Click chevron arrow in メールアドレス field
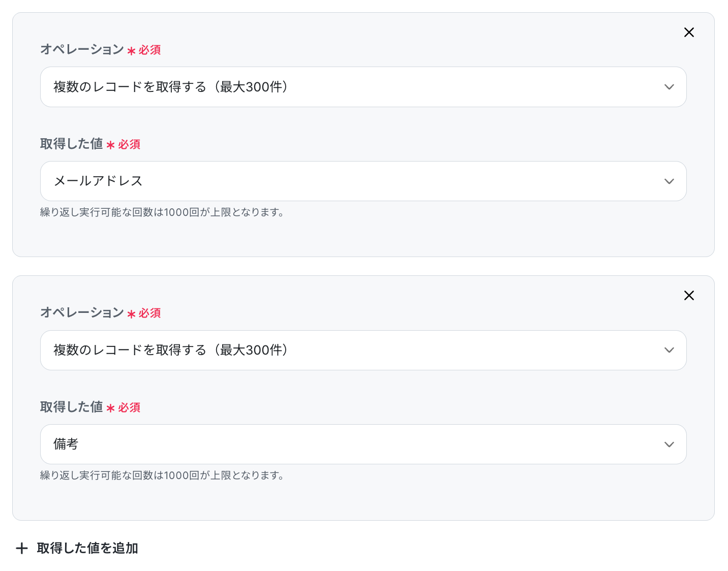728x571 pixels. (x=669, y=181)
